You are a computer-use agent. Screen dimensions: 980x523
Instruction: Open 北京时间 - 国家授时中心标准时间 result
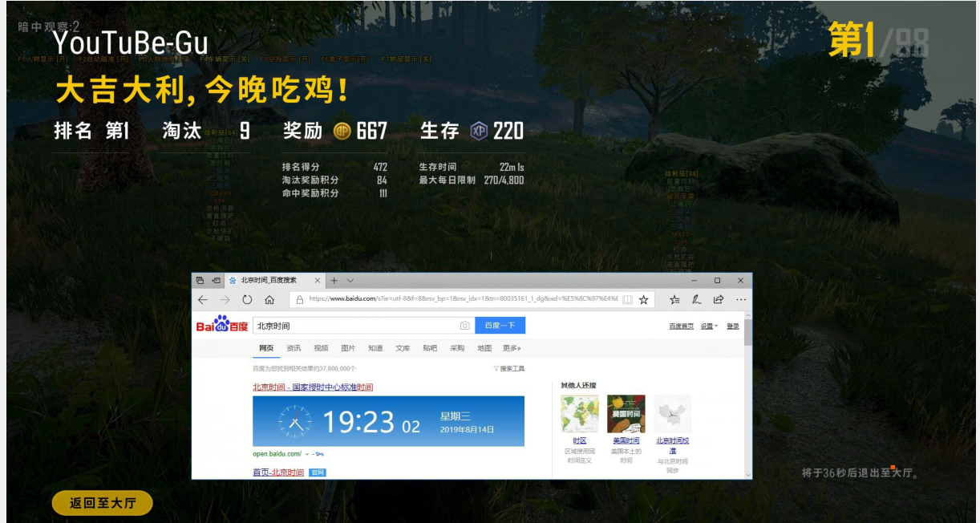point(313,387)
